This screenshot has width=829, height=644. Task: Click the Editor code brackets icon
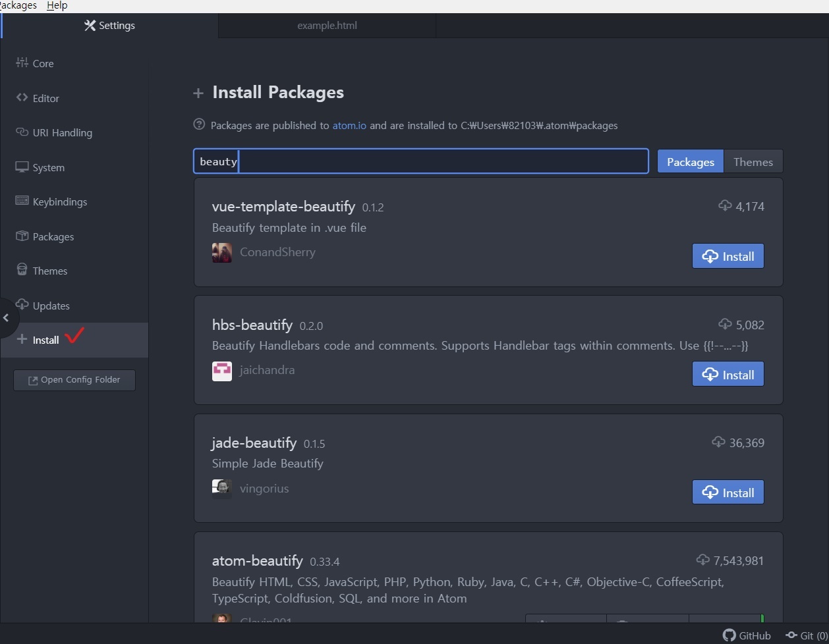click(x=22, y=97)
